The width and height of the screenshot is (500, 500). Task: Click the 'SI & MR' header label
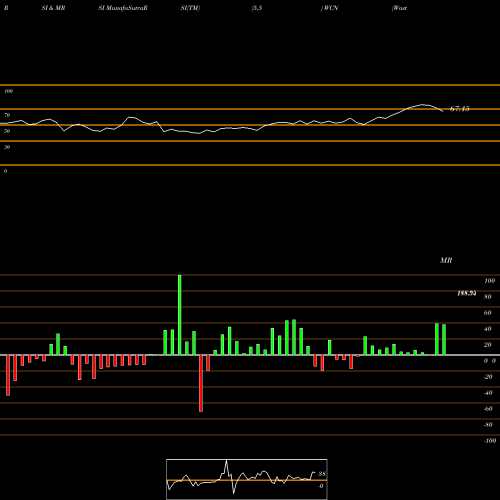[x=53, y=8]
